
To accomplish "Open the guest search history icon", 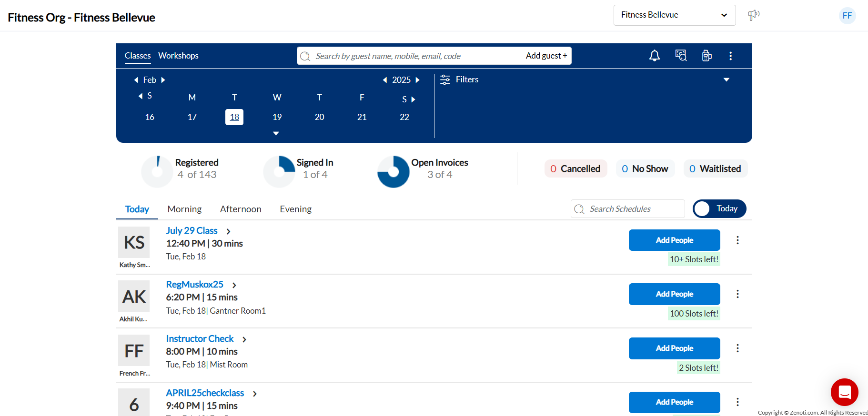I will (681, 56).
